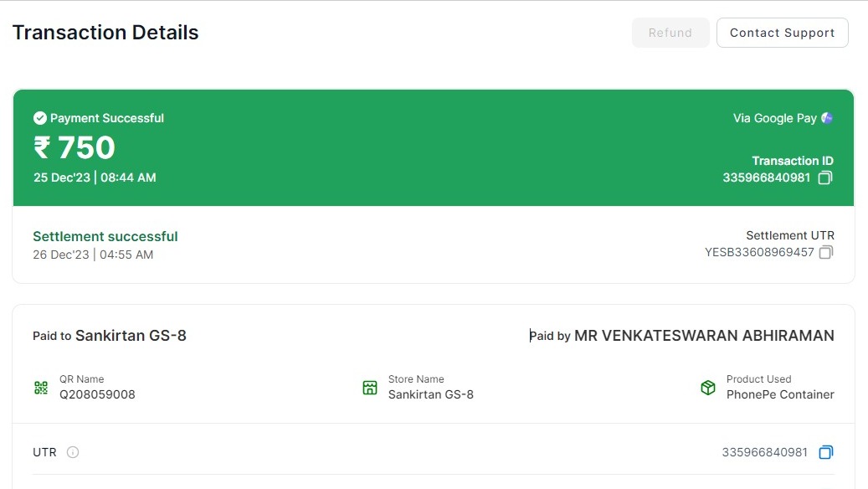Copy the Transaction ID in green banner
Viewport: 868px width, 489px height.
coord(824,178)
